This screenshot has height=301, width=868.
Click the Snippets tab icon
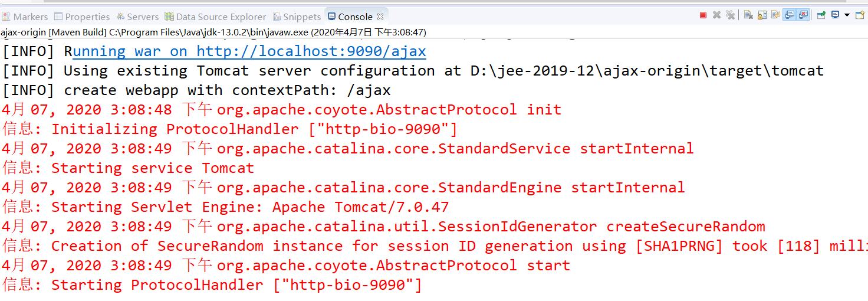click(276, 17)
